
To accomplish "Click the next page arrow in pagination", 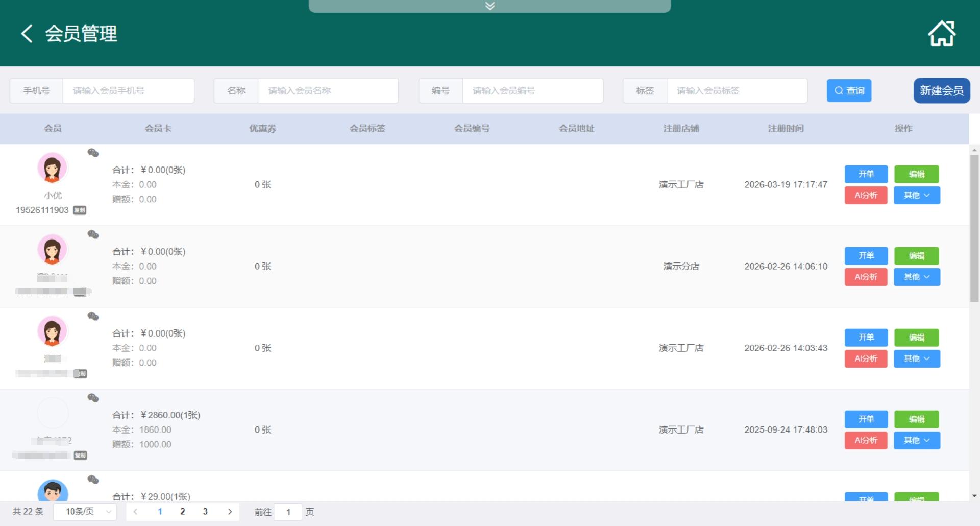I will [x=230, y=512].
